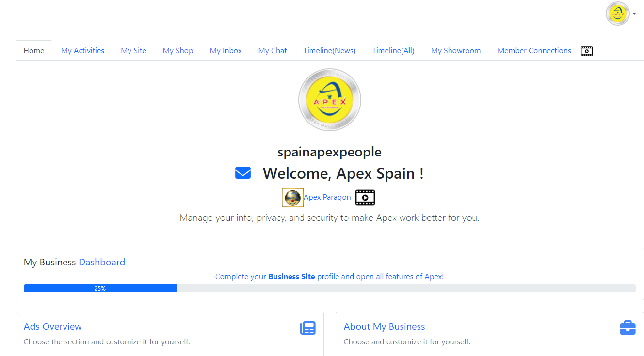This screenshot has width=644, height=356.
Task: Click the large Apex profile logo
Action: (x=329, y=100)
